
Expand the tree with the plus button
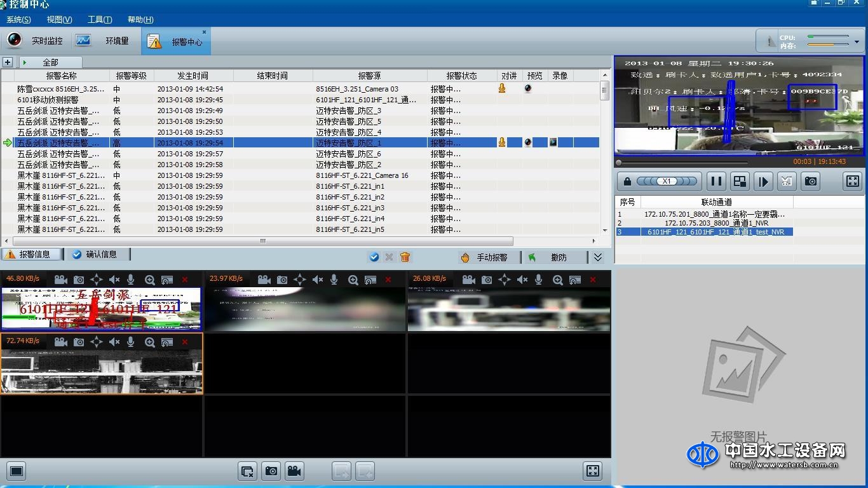click(8, 62)
